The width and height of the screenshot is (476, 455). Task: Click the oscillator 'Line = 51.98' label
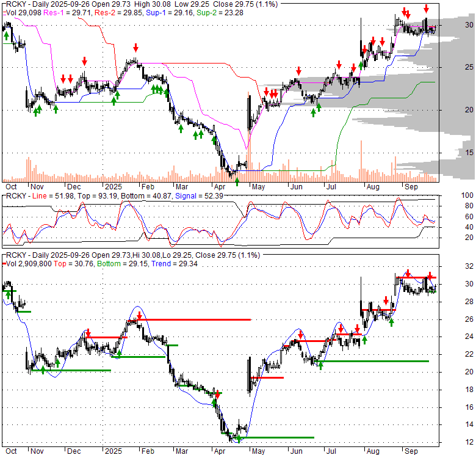coord(53,196)
